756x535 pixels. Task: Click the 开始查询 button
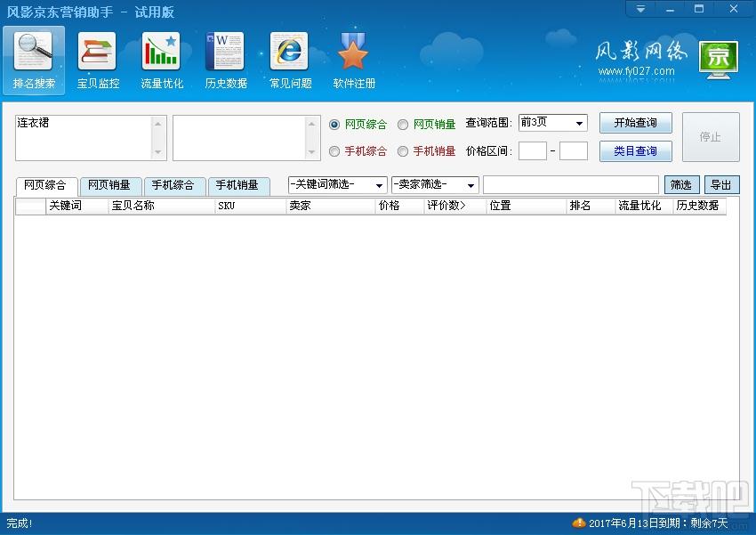pyautogui.click(x=635, y=123)
